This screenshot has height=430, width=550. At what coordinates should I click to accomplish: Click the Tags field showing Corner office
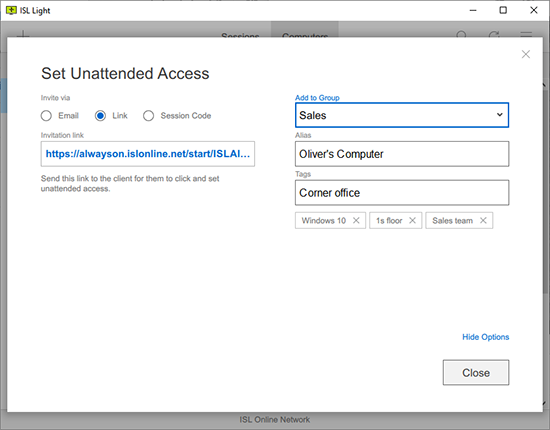pyautogui.click(x=402, y=193)
